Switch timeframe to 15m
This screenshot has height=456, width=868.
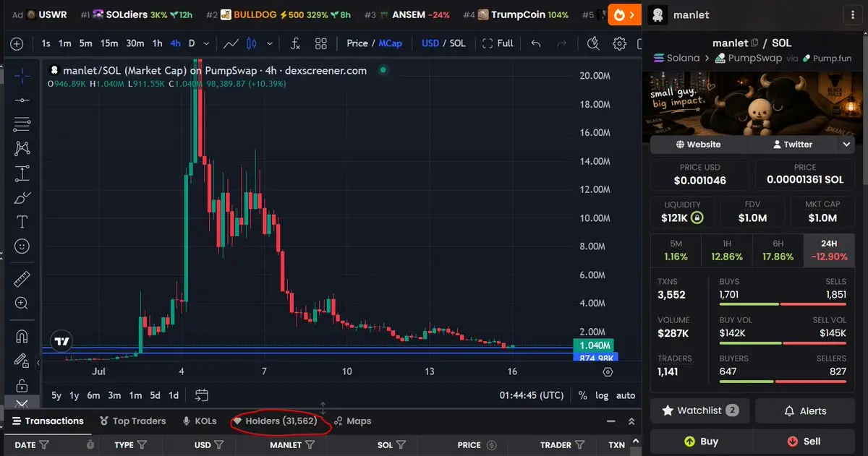109,43
